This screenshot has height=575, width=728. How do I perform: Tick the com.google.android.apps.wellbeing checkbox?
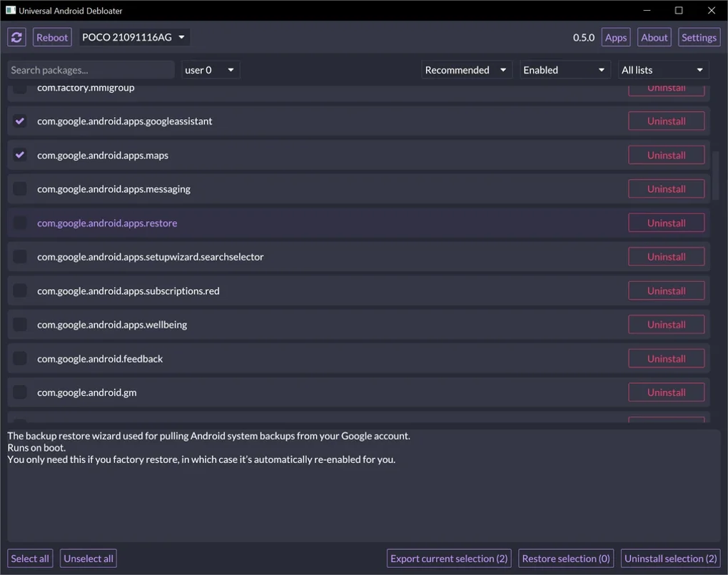[20, 325]
